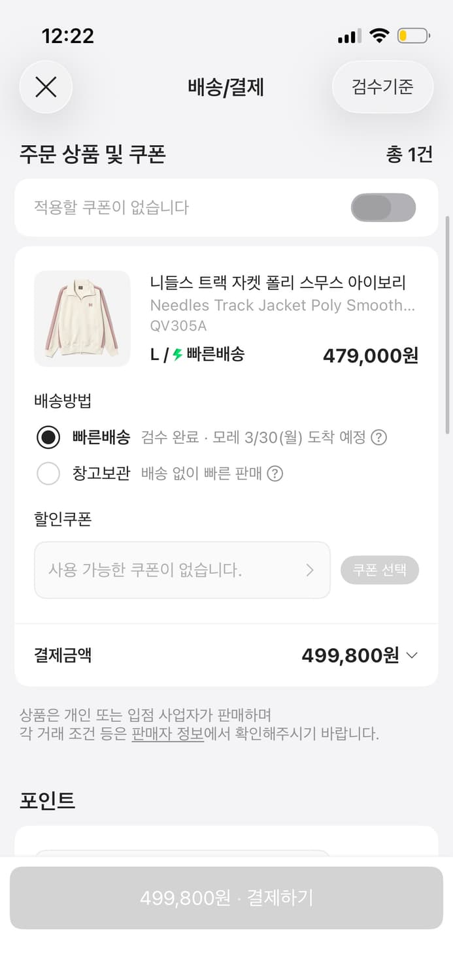This screenshot has height=980, width=453.
Task: Toggle the coupon switch under 주문 상품 및 쿠폰
Action: click(x=384, y=207)
